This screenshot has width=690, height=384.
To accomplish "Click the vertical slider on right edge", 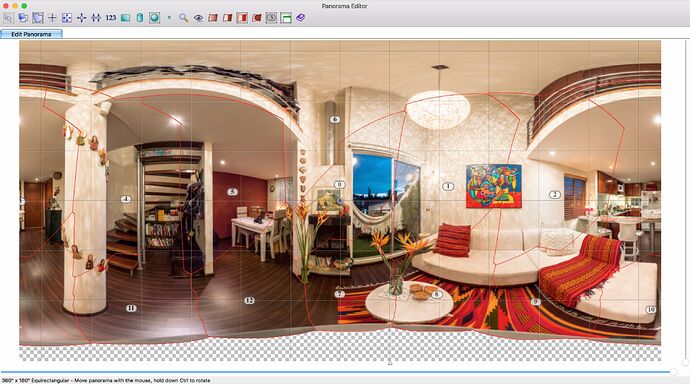I will click(685, 362).
